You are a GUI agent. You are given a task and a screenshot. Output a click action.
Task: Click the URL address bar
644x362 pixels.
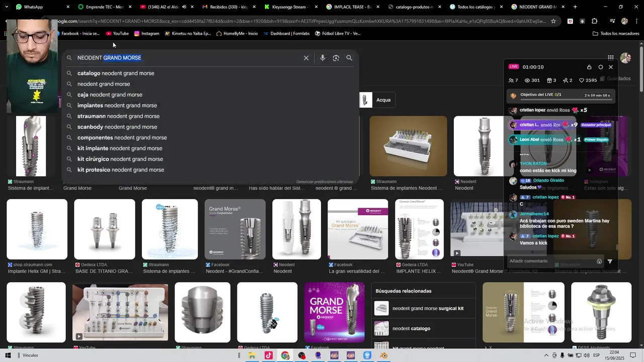pos(300,21)
